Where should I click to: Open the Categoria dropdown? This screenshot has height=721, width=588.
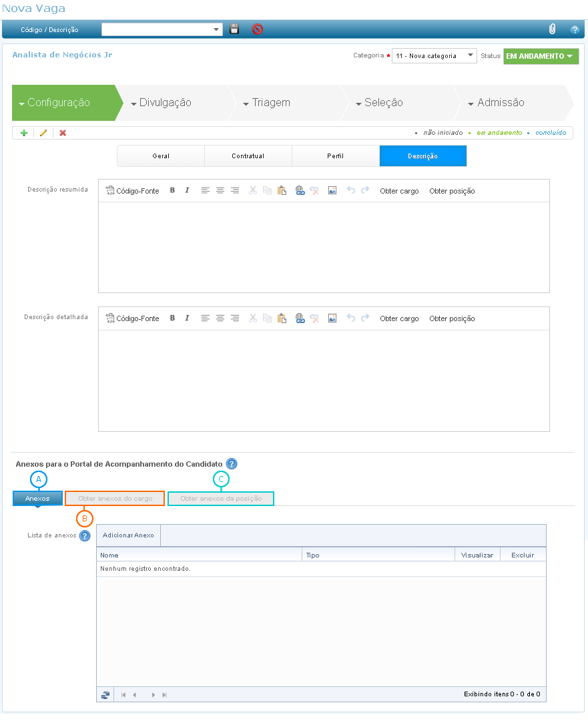click(434, 56)
